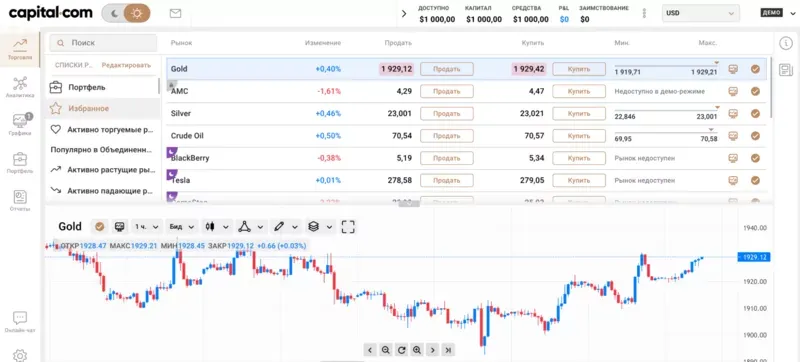The height and width of the screenshot is (362, 800).
Task: Click the chart reset refresh icon
Action: pyautogui.click(x=402, y=350)
